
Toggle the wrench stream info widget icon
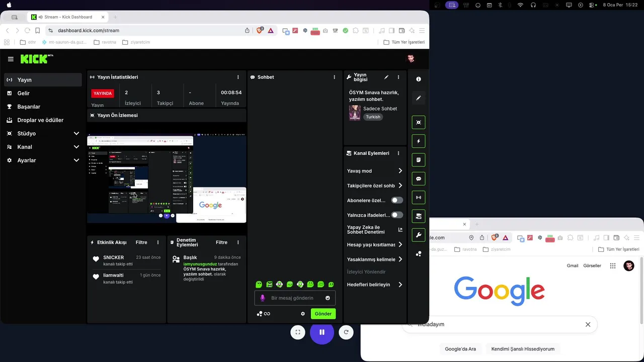click(x=419, y=235)
